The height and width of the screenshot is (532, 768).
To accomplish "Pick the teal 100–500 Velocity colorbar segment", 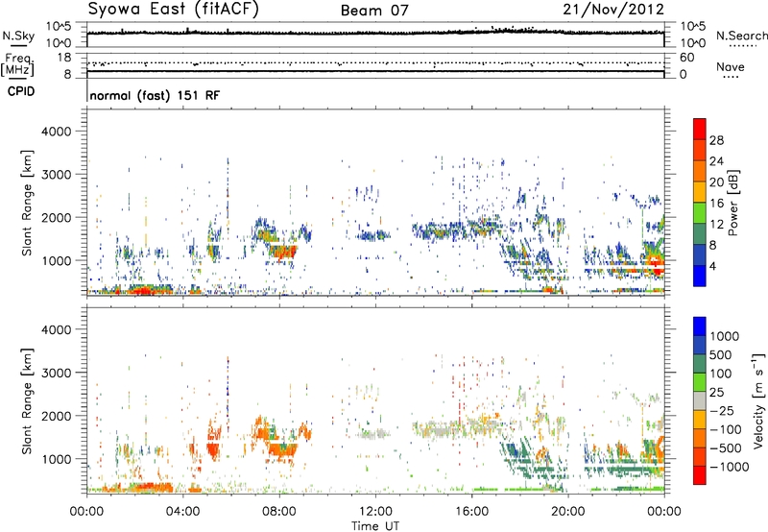I will (x=700, y=364).
